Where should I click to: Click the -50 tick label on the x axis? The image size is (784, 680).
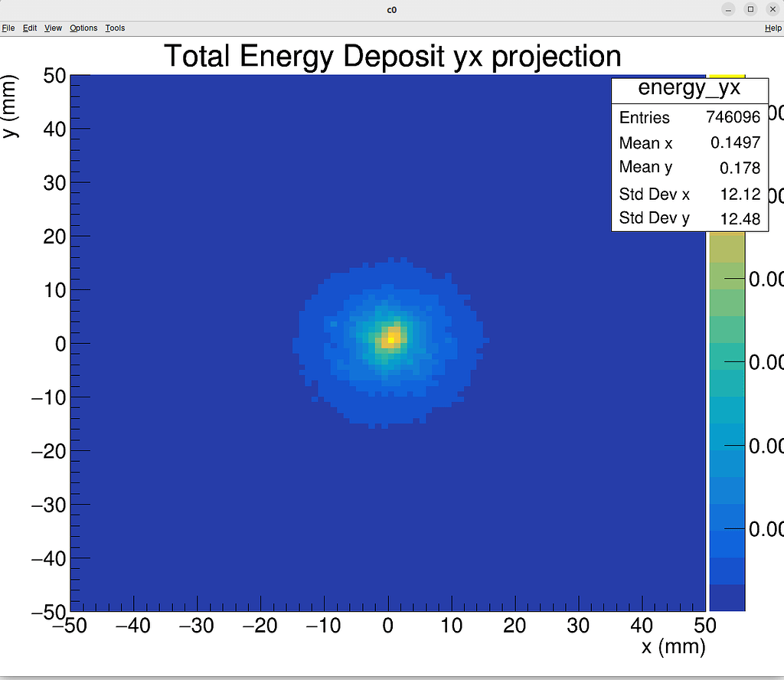[70, 626]
